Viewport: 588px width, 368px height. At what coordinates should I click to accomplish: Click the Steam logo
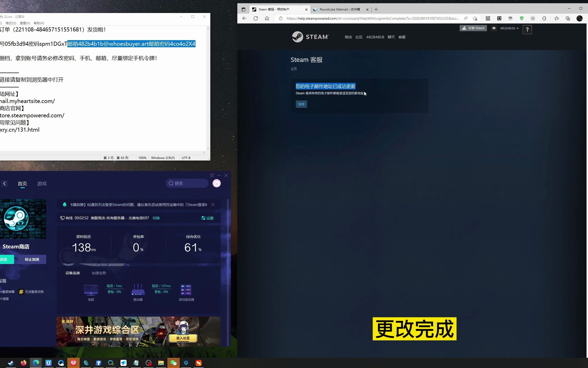click(x=310, y=37)
